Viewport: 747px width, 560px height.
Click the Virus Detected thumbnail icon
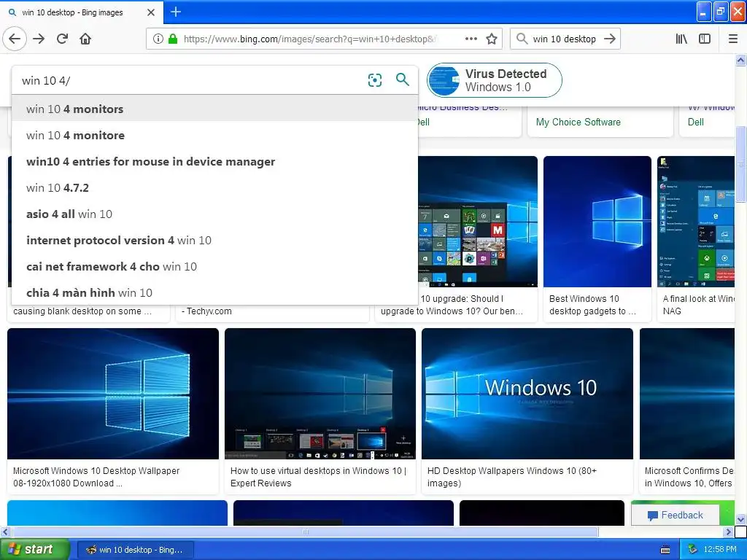[x=444, y=80]
